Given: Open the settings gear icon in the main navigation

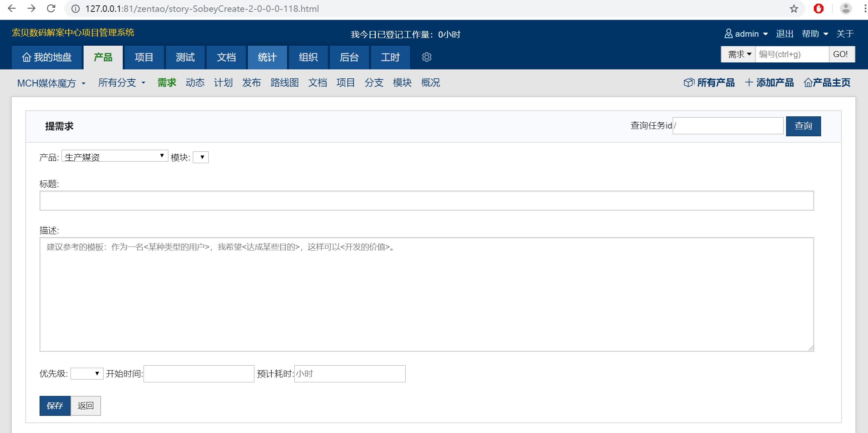Looking at the screenshot, I should [x=426, y=57].
